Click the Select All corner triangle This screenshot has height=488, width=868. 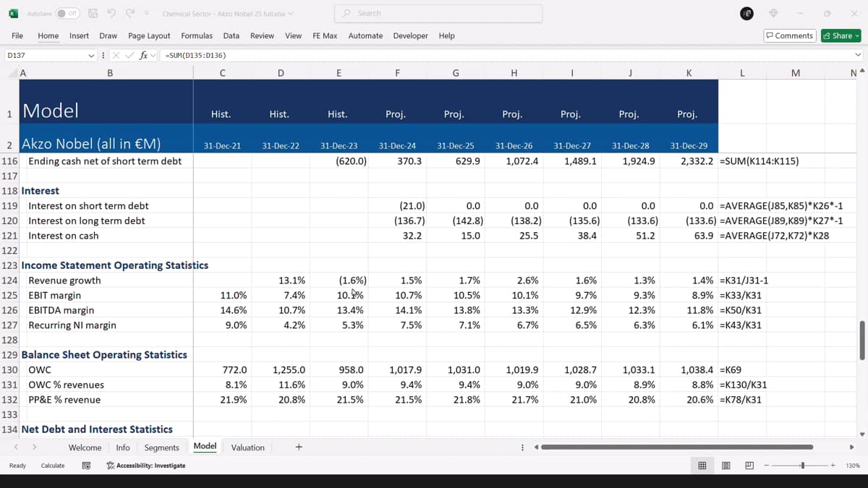(13, 73)
